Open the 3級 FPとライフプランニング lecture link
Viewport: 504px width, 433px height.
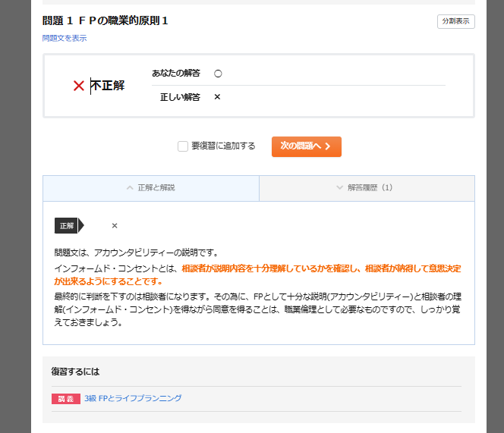click(133, 398)
